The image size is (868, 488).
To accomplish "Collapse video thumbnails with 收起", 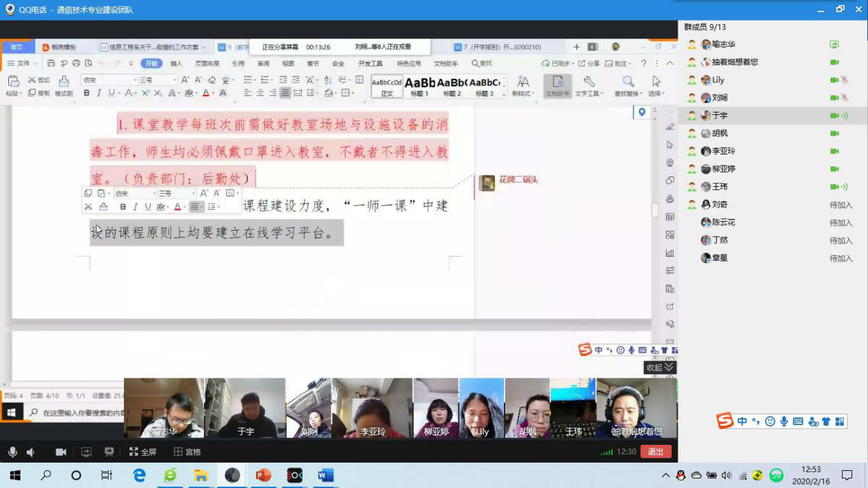I will [660, 368].
